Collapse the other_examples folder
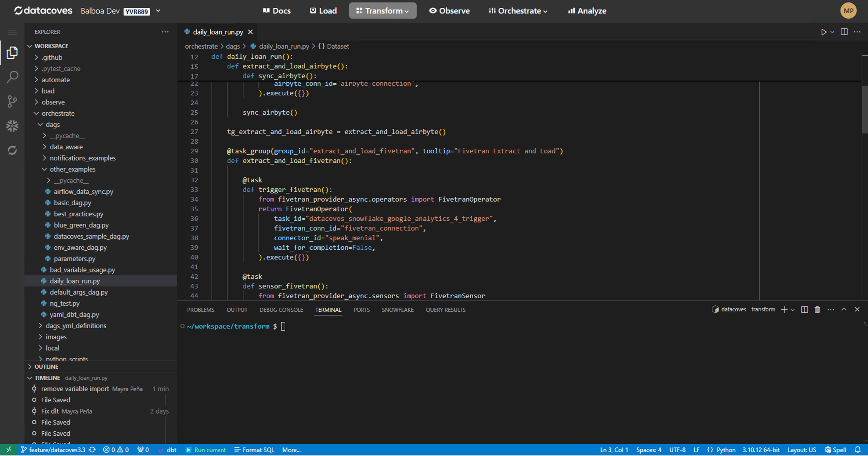Image resolution: width=868 pixels, height=456 pixels. tap(101, 169)
